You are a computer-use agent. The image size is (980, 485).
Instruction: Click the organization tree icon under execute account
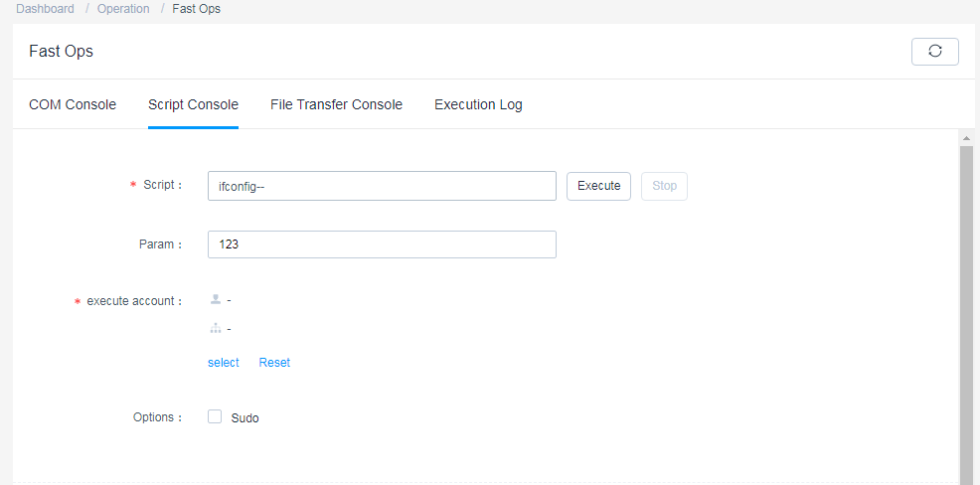216,328
